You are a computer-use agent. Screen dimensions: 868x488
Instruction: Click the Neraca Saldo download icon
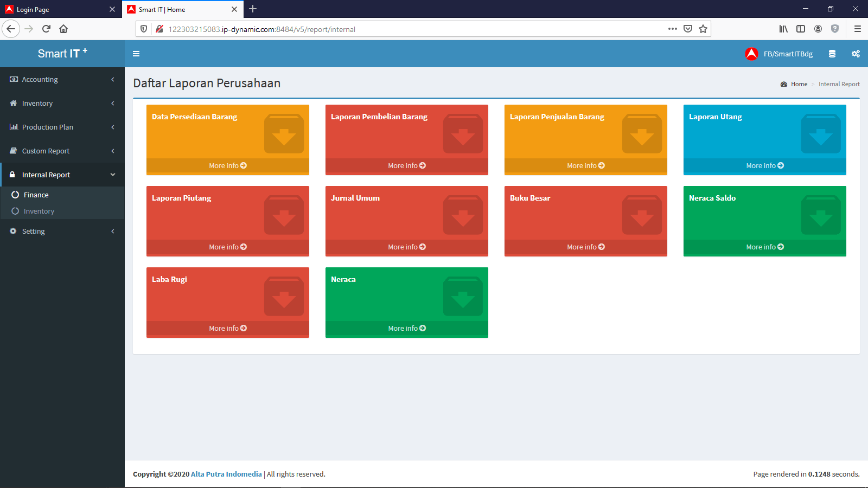(x=821, y=215)
